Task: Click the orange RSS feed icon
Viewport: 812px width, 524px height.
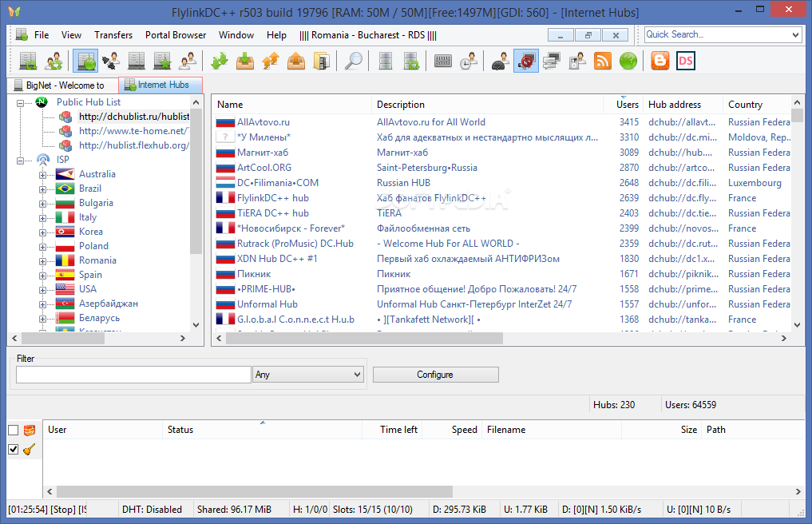Action: click(x=603, y=62)
